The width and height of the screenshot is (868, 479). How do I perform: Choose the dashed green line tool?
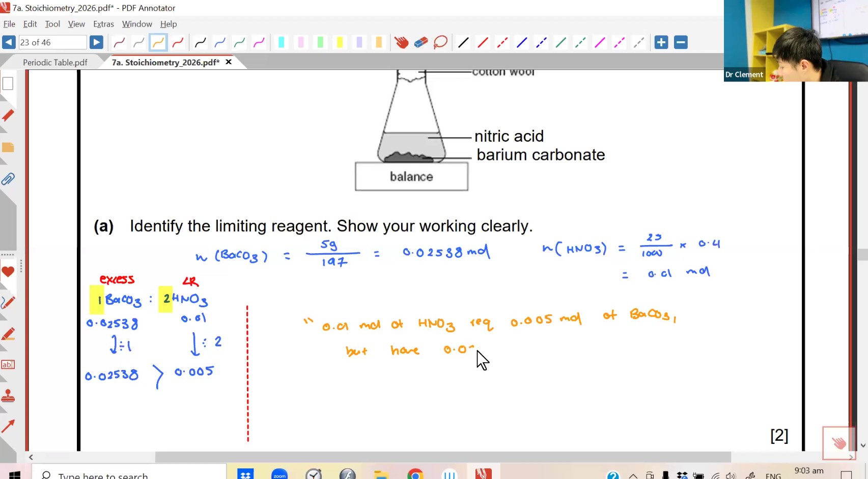[580, 42]
